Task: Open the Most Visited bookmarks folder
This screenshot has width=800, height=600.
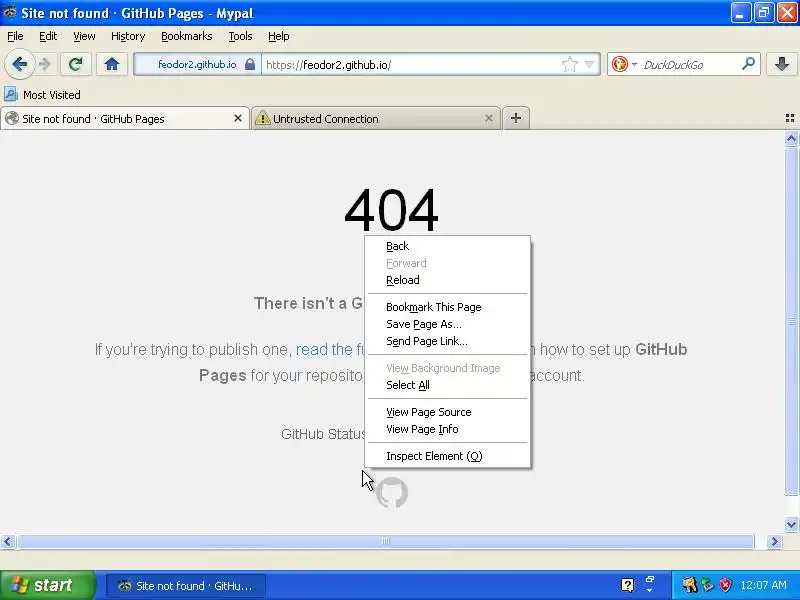Action: tap(42, 95)
